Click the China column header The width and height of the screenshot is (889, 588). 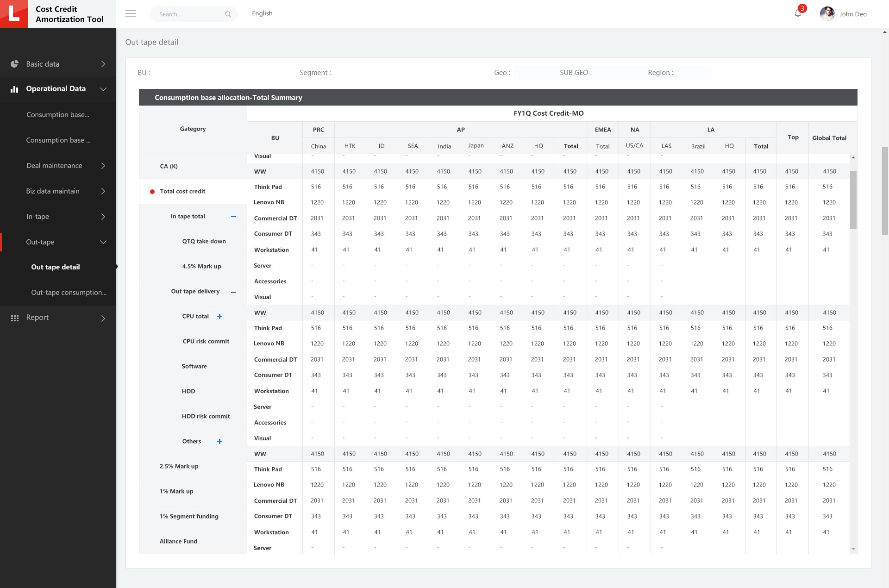[318, 146]
